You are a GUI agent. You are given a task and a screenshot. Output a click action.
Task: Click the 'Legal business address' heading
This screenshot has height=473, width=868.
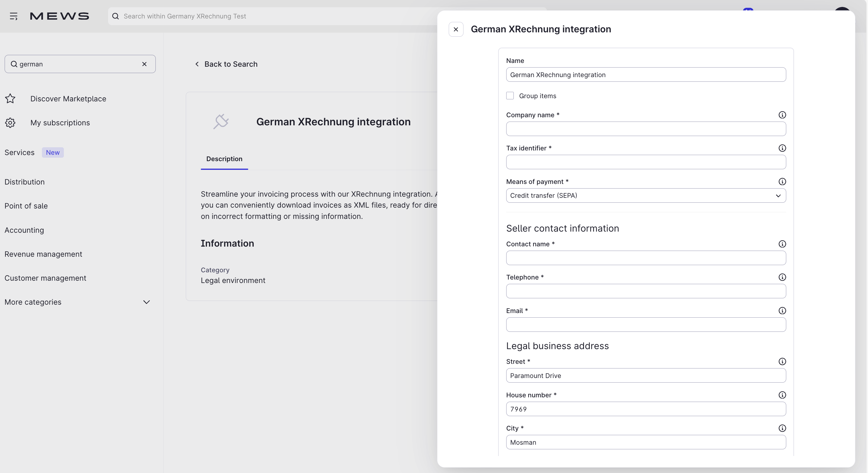(557, 346)
